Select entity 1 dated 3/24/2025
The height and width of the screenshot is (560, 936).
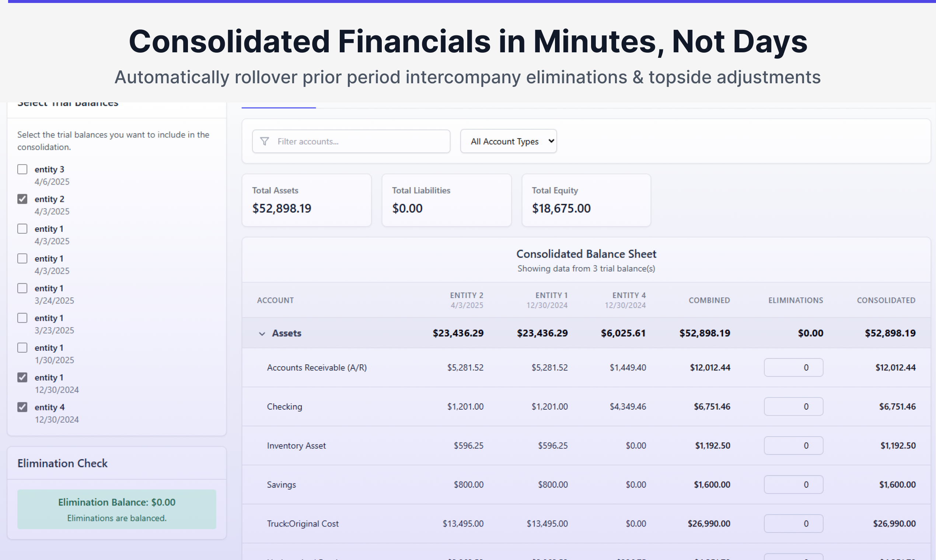22,288
